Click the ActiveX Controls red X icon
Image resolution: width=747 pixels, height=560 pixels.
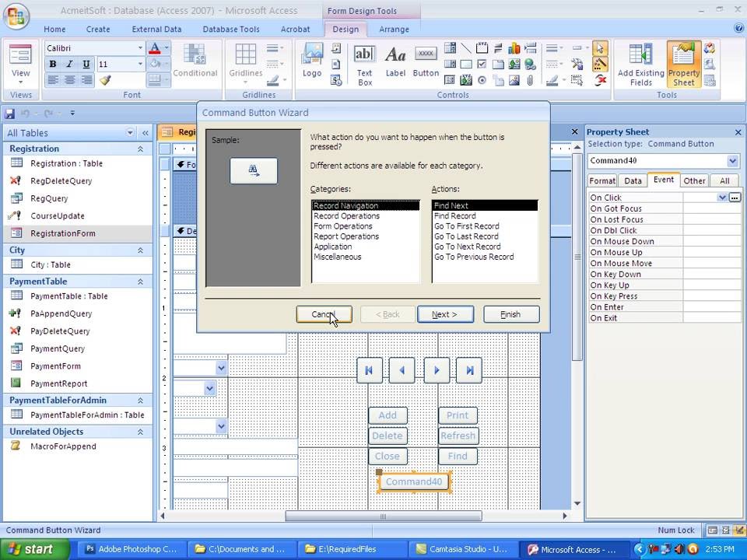click(600, 80)
